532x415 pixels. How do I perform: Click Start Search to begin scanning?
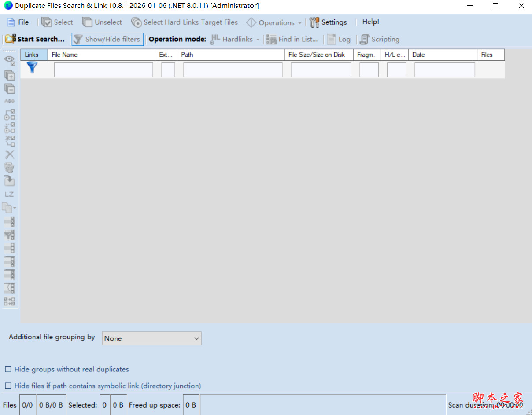tap(34, 39)
